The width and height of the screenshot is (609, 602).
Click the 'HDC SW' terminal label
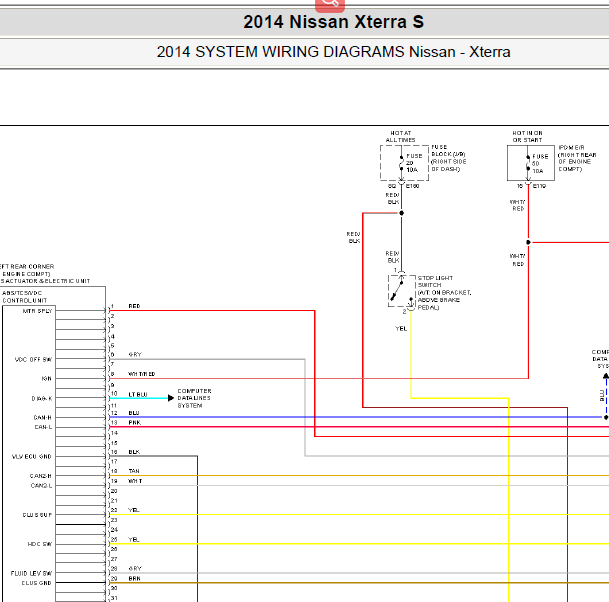pos(40,544)
